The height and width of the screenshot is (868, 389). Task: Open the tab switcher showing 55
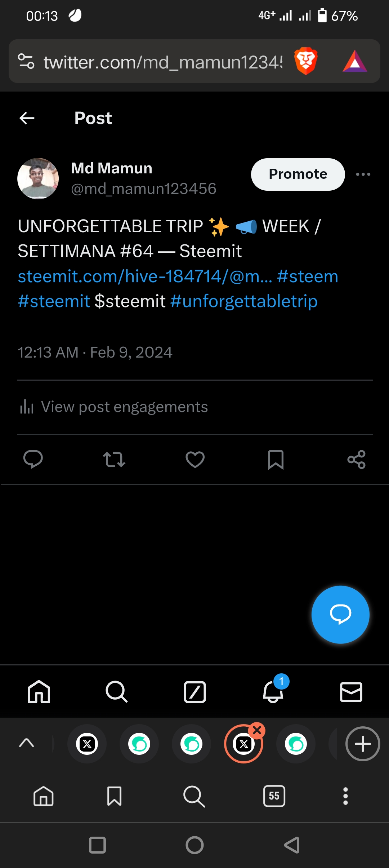pyautogui.click(x=274, y=796)
